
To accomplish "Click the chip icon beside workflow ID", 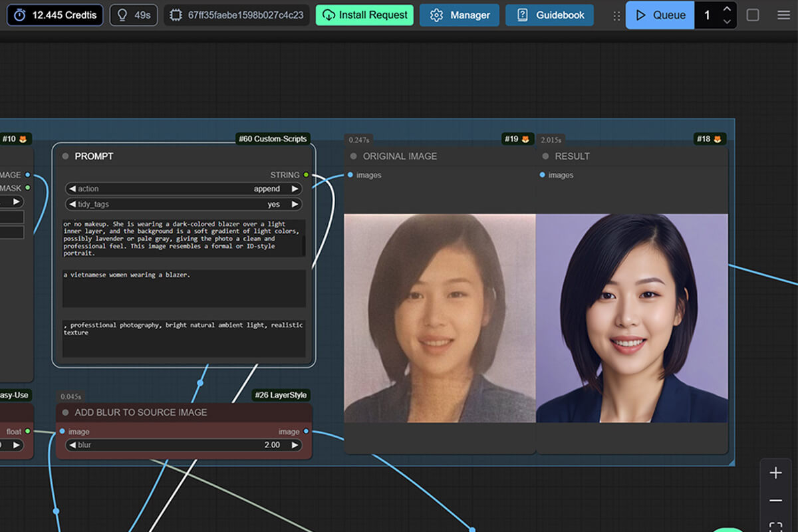I will pos(176,15).
